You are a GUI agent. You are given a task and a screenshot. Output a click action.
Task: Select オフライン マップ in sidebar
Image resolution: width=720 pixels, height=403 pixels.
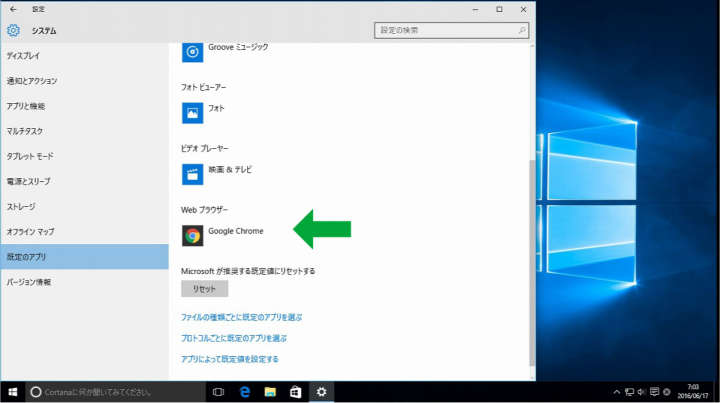click(x=84, y=232)
